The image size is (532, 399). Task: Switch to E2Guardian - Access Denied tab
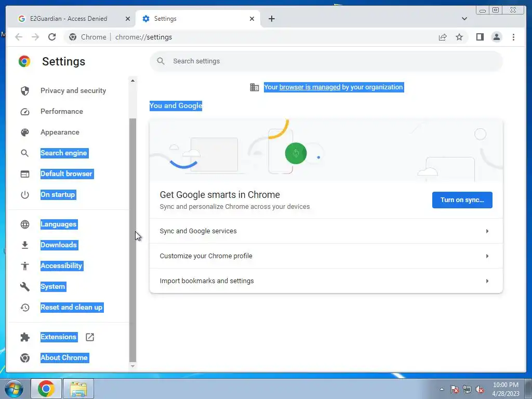point(69,19)
